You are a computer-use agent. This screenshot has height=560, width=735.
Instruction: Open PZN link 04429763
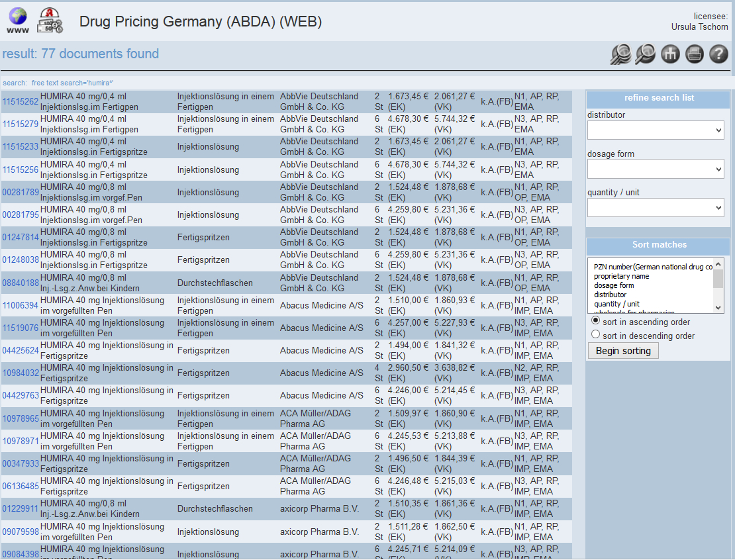(x=20, y=396)
